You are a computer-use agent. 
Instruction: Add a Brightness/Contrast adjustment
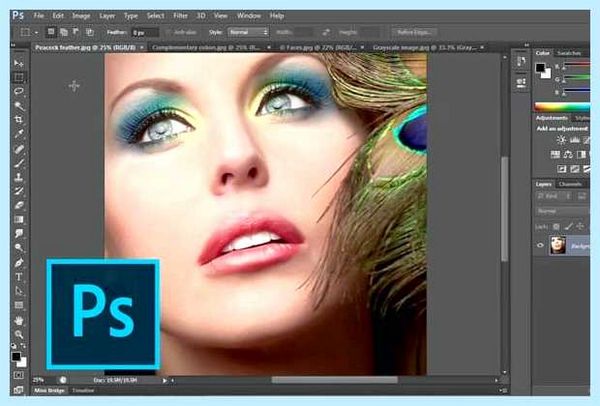click(x=561, y=140)
